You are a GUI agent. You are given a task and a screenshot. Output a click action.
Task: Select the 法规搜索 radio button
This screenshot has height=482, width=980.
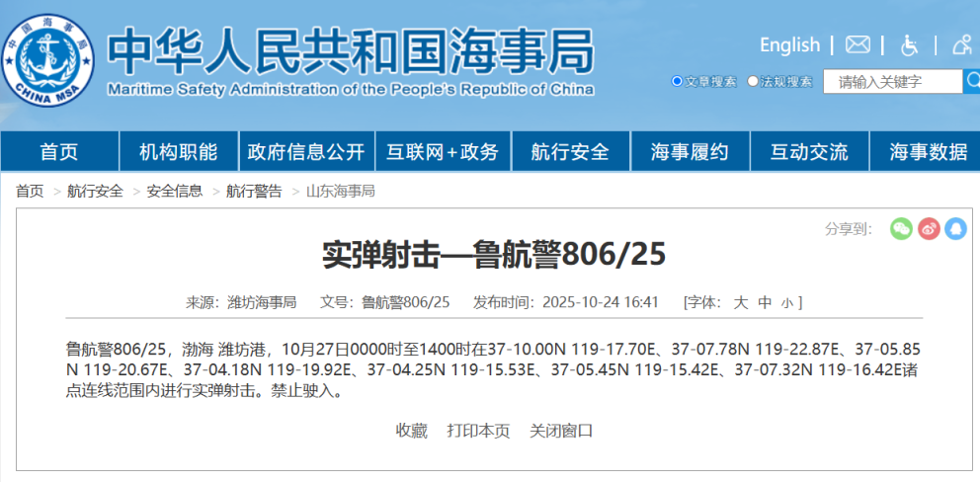click(753, 82)
